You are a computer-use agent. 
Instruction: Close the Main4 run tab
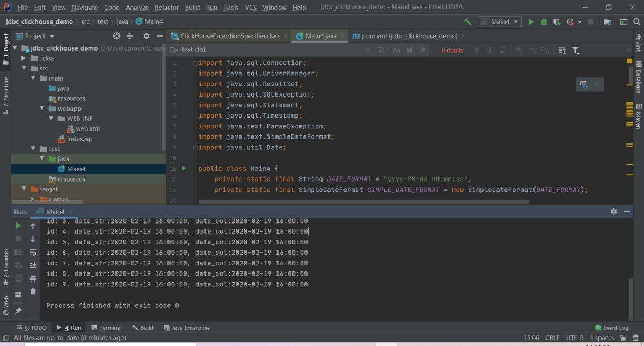[x=70, y=212]
